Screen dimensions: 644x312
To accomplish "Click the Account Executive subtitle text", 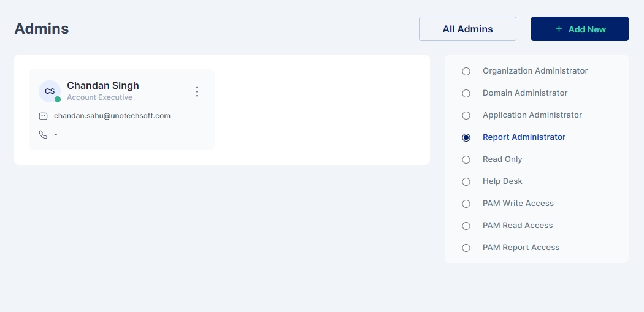I will pyautogui.click(x=99, y=97).
